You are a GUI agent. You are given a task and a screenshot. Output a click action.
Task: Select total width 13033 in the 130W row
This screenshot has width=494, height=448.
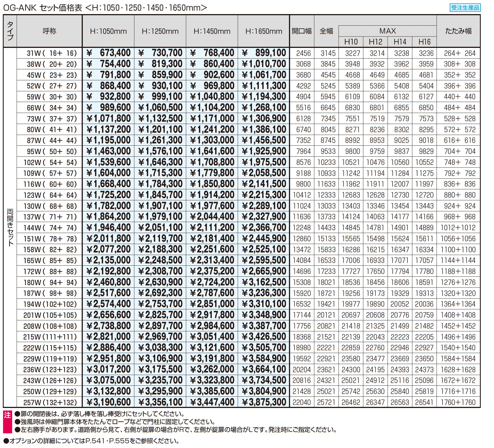click(x=326, y=206)
